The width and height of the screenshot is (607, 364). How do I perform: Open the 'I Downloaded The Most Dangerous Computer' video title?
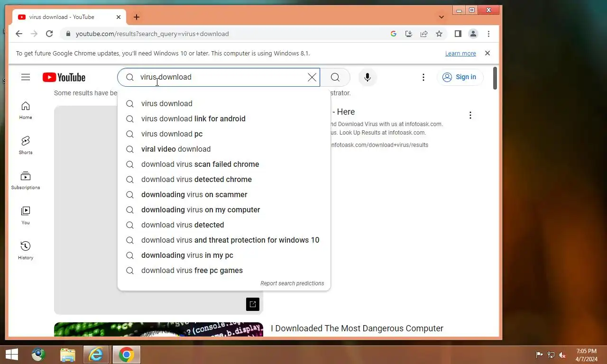coord(357,328)
